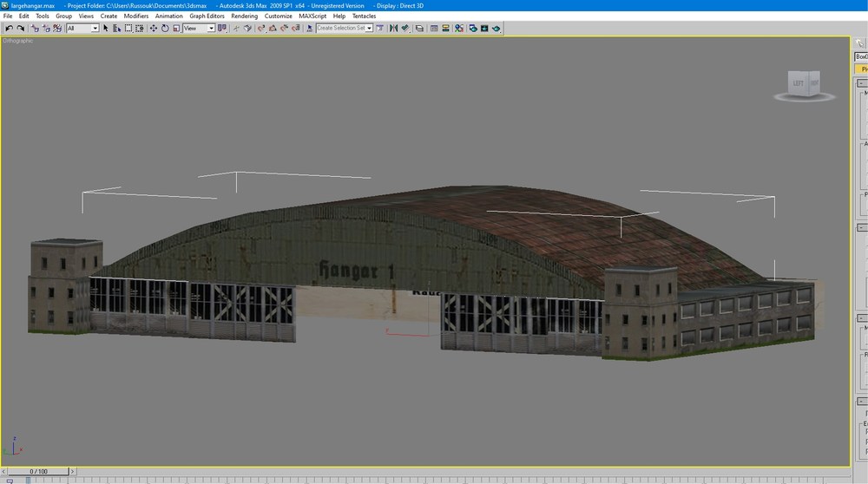This screenshot has height=484, width=868.
Task: Click the Orthographic viewport label
Action: click(17, 41)
